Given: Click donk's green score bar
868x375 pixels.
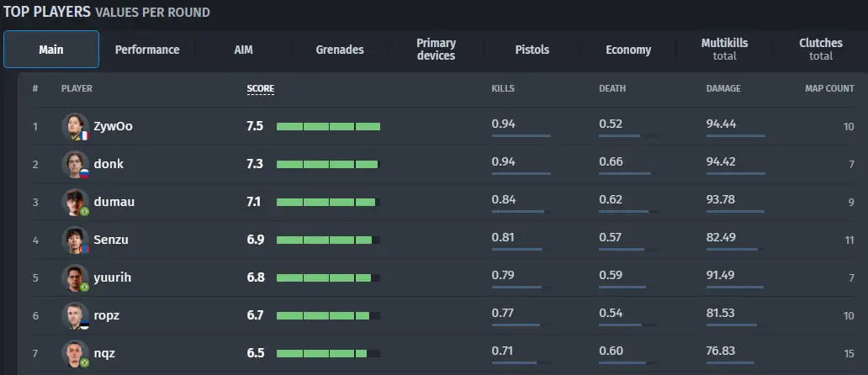Looking at the screenshot, I should pyautogui.click(x=328, y=164).
